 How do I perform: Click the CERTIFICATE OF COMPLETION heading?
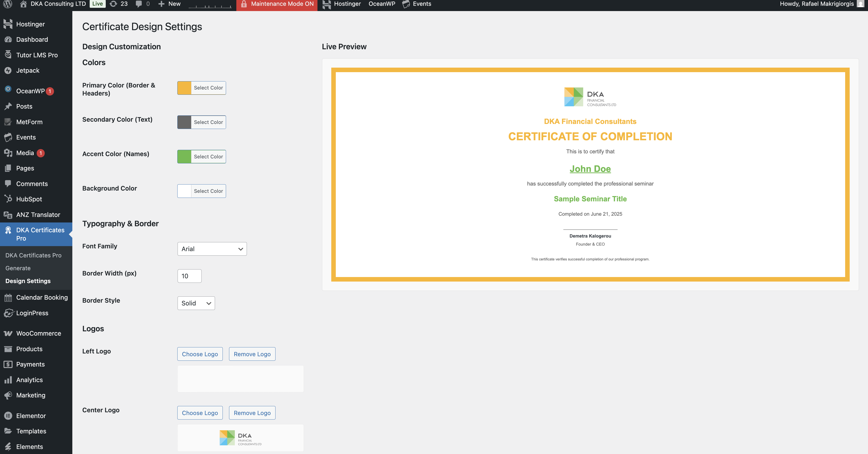click(x=590, y=137)
